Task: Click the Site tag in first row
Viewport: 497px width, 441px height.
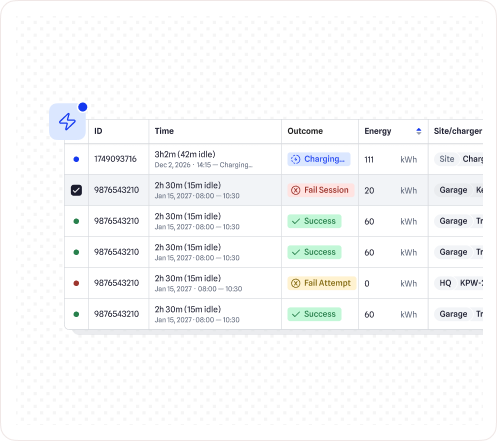Action: (x=447, y=159)
